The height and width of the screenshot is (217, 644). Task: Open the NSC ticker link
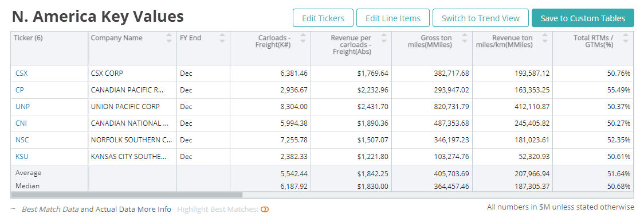[x=22, y=139]
